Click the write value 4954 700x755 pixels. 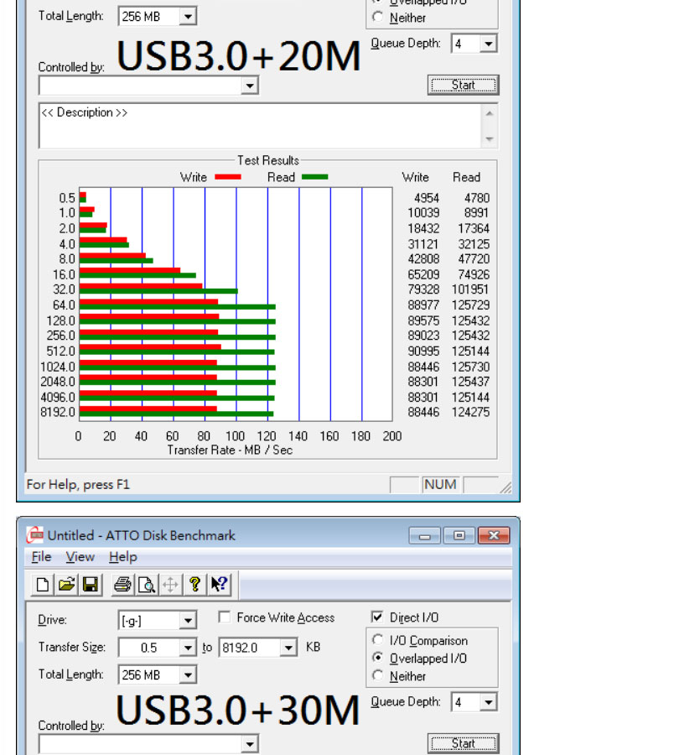pos(426,198)
